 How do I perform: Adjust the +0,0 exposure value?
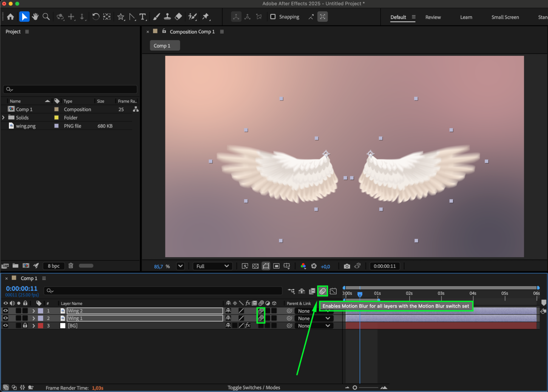pyautogui.click(x=325, y=266)
